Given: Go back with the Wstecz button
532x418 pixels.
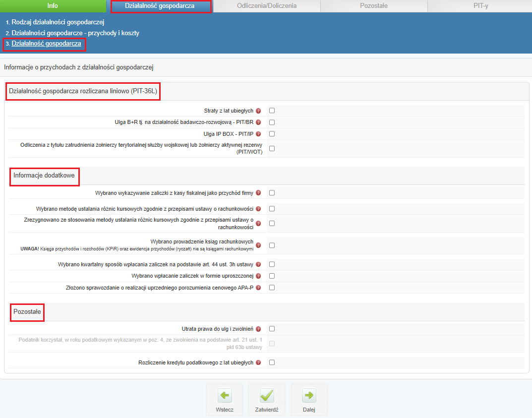Looking at the screenshot, I should coord(225,400).
